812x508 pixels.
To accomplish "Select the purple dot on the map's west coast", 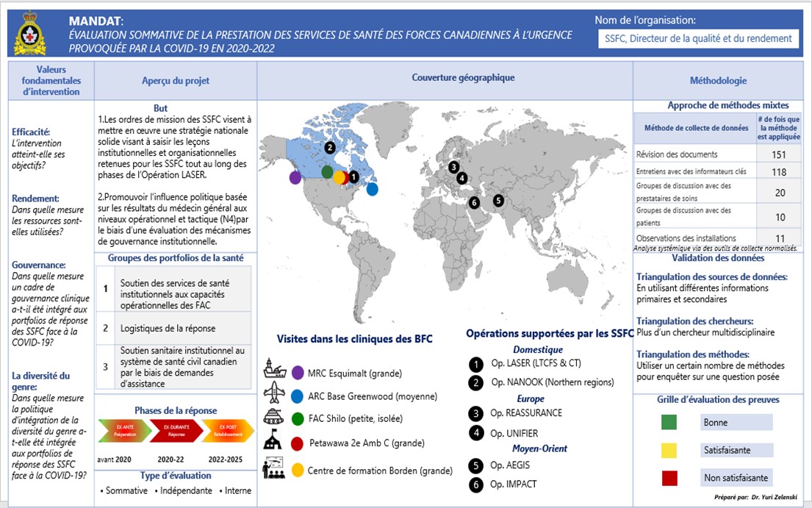I will click(295, 177).
